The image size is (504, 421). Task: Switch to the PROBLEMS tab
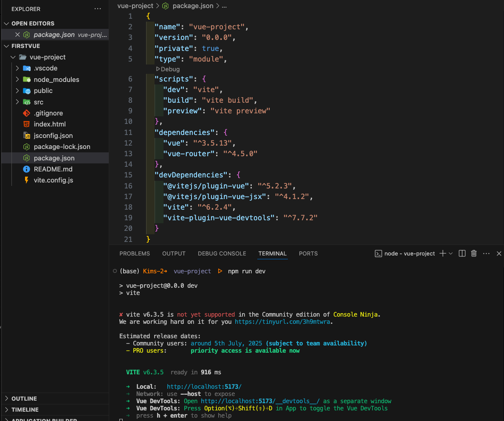point(135,253)
